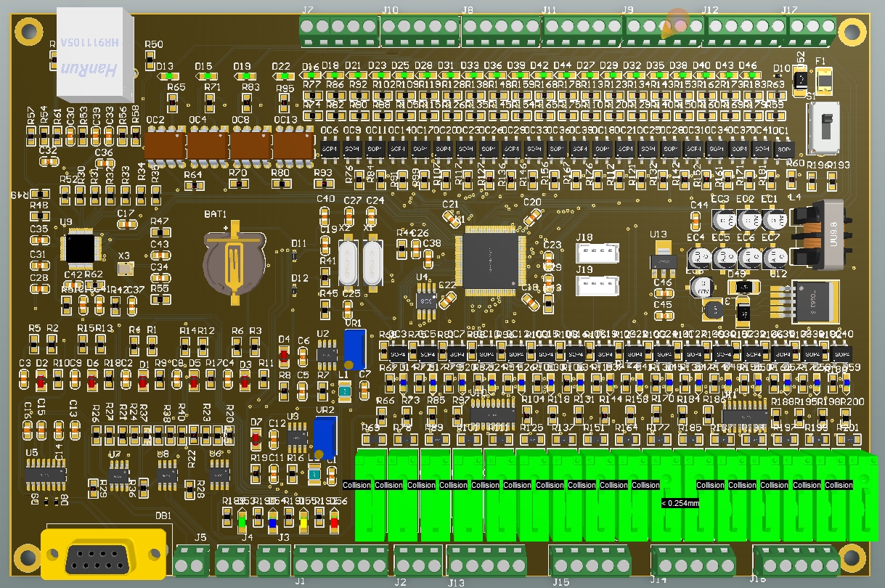This screenshot has height=588, width=885.
Task: Select the J7 green terminal block
Action: coord(338,29)
